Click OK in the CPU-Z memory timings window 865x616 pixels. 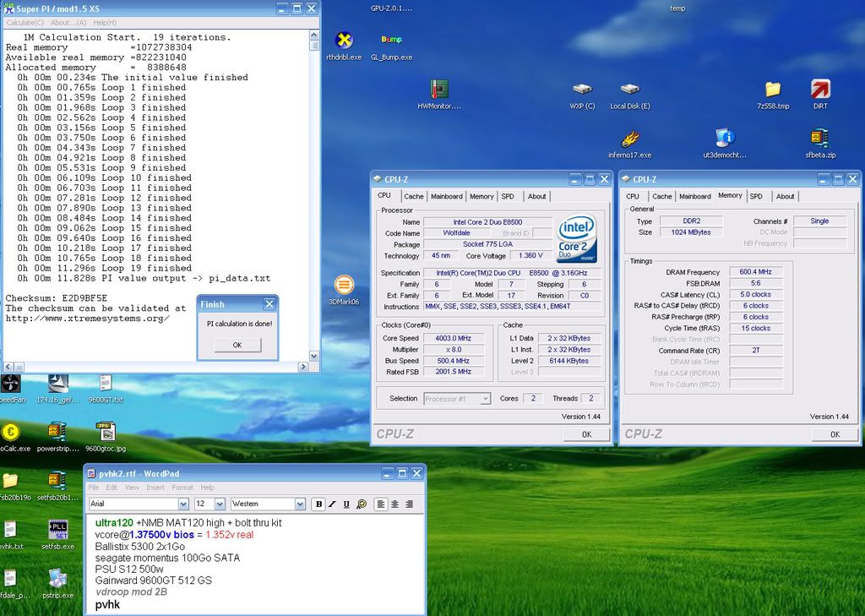click(835, 434)
